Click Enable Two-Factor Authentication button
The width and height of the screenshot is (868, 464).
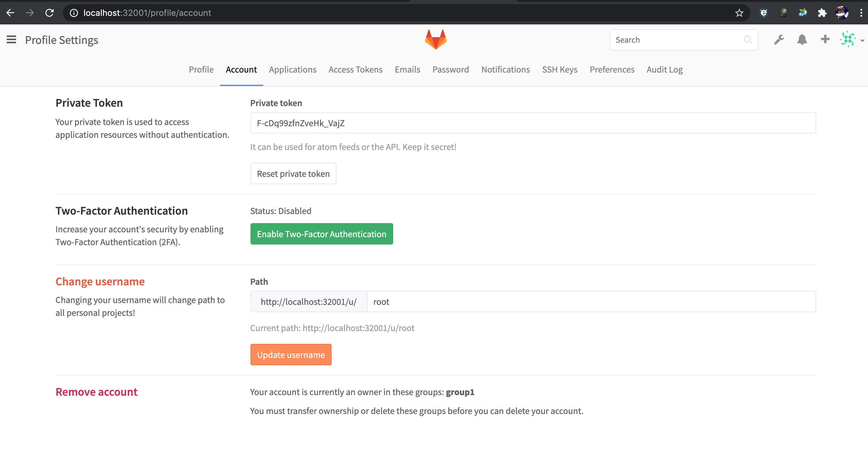321,234
